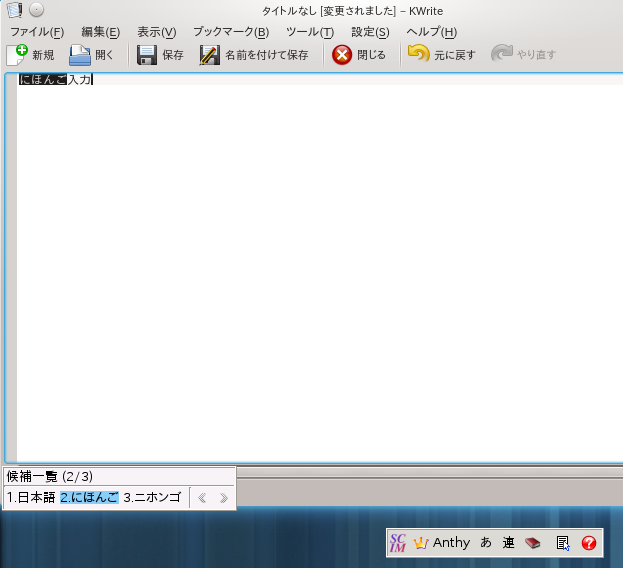The height and width of the screenshot is (568, 623).
Task: Click the round titlebar button beside KWrite icon
Action: click(x=37, y=10)
